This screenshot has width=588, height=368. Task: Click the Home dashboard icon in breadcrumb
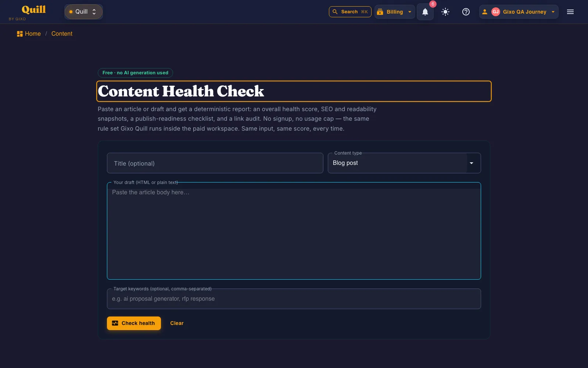tap(20, 34)
